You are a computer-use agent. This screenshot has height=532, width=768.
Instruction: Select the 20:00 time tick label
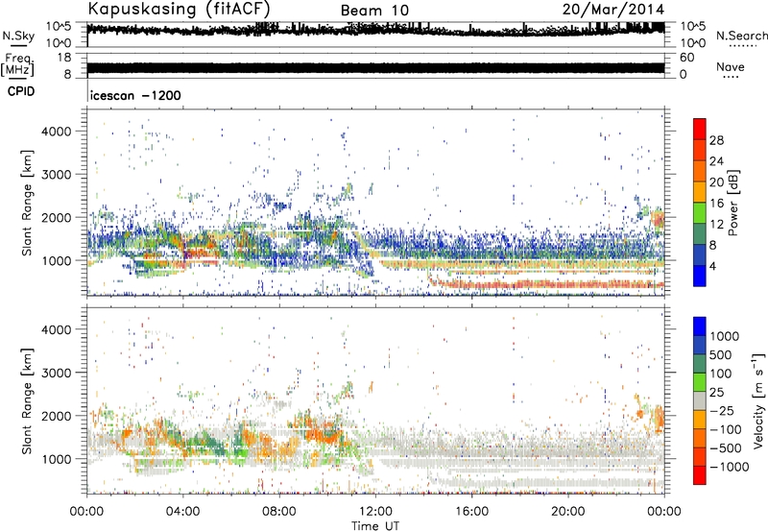[x=567, y=512]
